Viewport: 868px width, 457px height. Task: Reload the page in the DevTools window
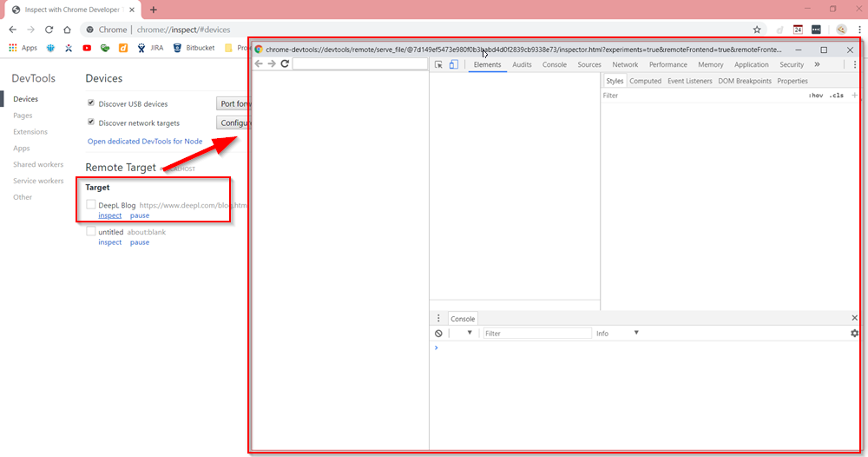[x=285, y=63]
